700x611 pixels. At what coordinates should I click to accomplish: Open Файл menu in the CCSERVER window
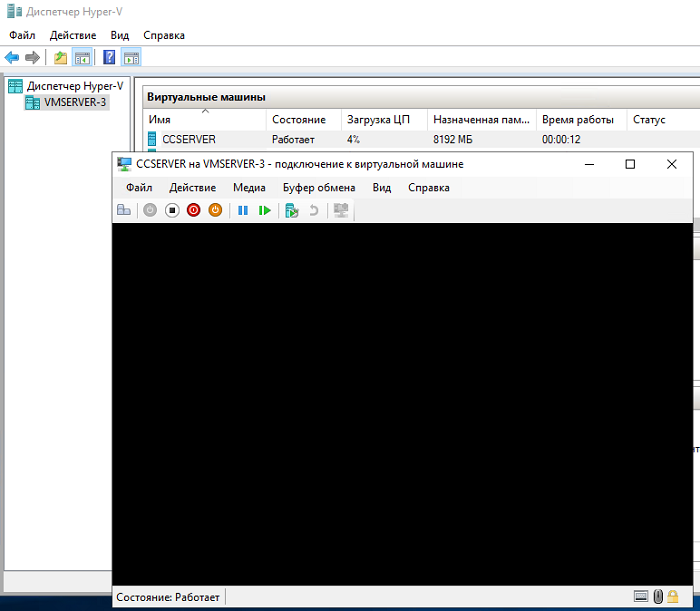point(139,187)
